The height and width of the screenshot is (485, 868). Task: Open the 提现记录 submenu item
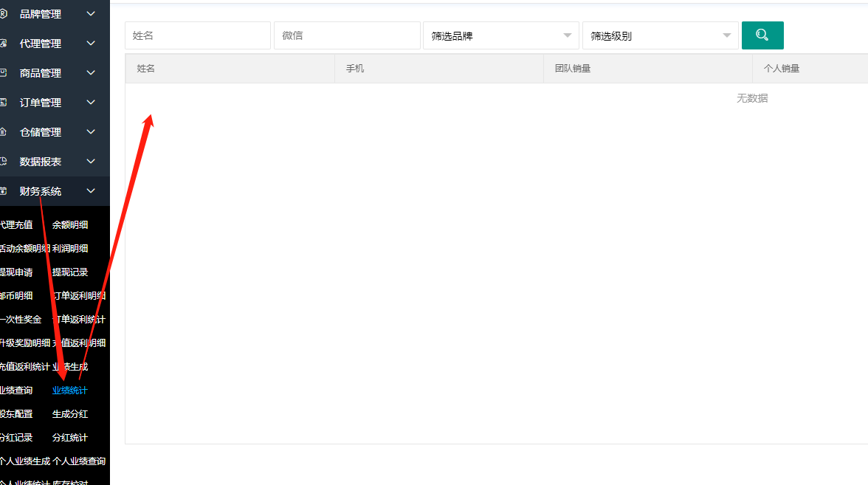pyautogui.click(x=70, y=272)
